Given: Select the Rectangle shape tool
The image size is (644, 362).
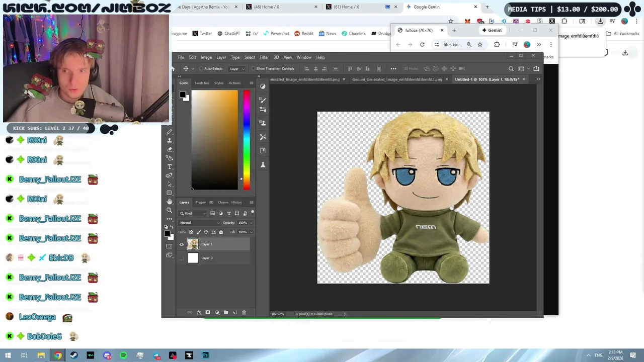Looking at the screenshot, I should tap(169, 193).
